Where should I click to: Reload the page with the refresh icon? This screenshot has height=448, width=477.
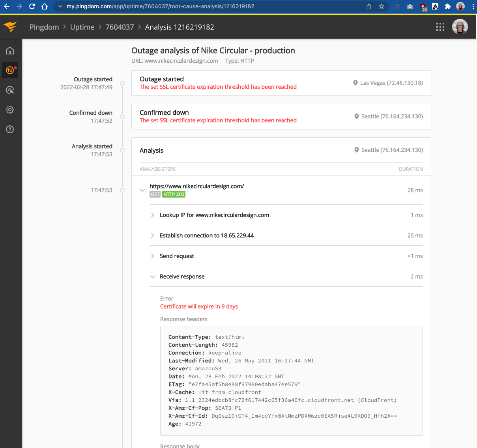(x=32, y=6)
